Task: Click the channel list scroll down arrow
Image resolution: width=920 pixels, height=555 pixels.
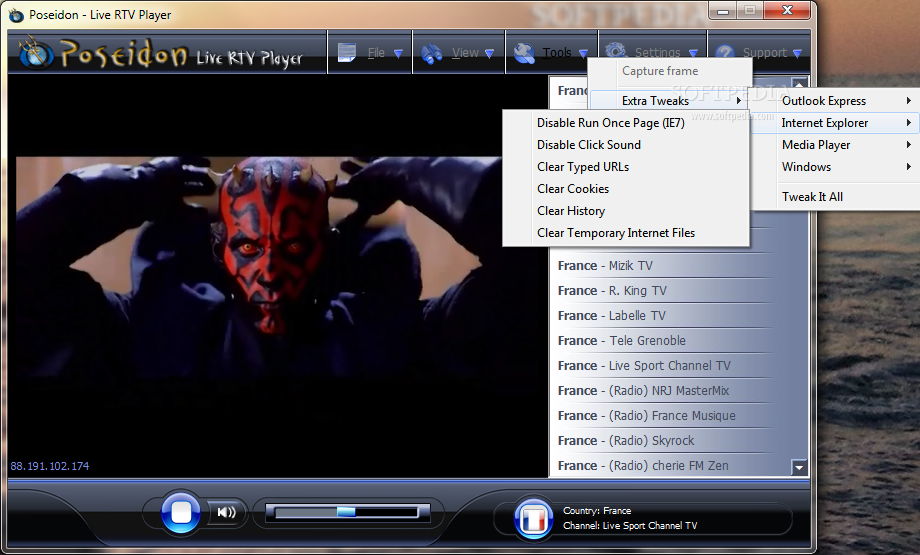Action: [799, 467]
